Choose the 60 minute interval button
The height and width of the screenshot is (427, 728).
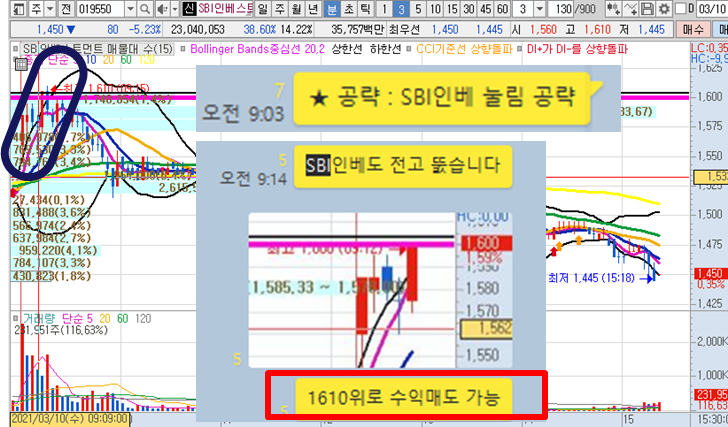click(502, 8)
